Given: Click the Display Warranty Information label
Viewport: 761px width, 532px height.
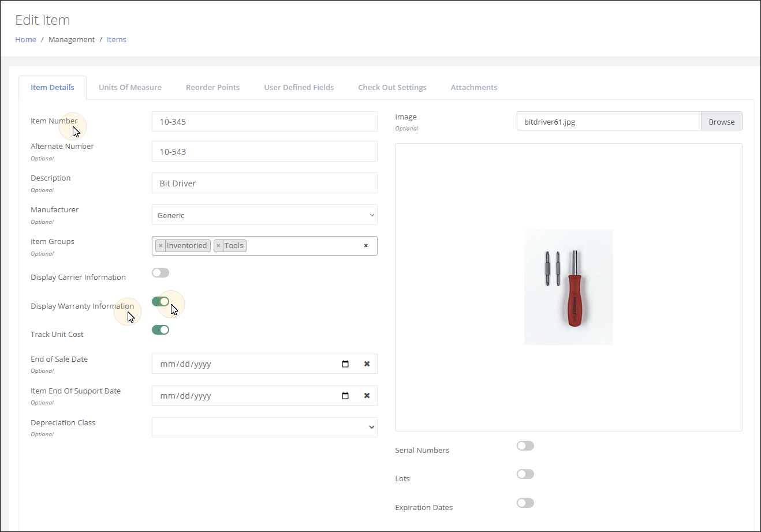Looking at the screenshot, I should [x=83, y=306].
